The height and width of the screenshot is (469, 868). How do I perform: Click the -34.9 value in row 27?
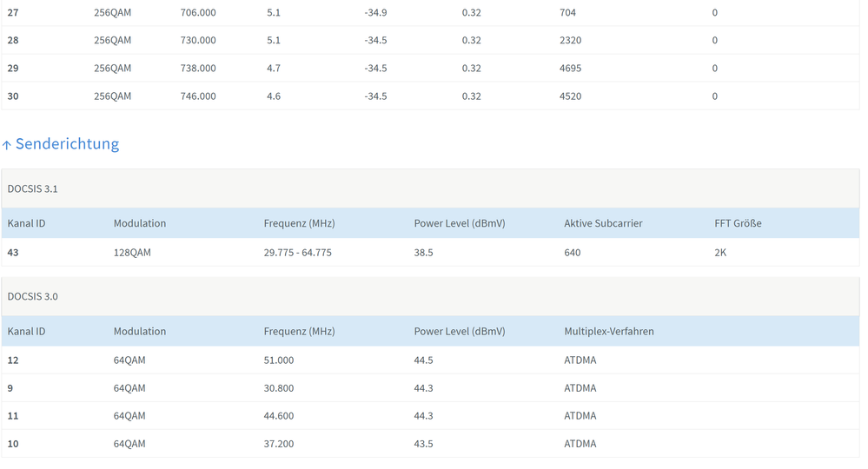376,13
